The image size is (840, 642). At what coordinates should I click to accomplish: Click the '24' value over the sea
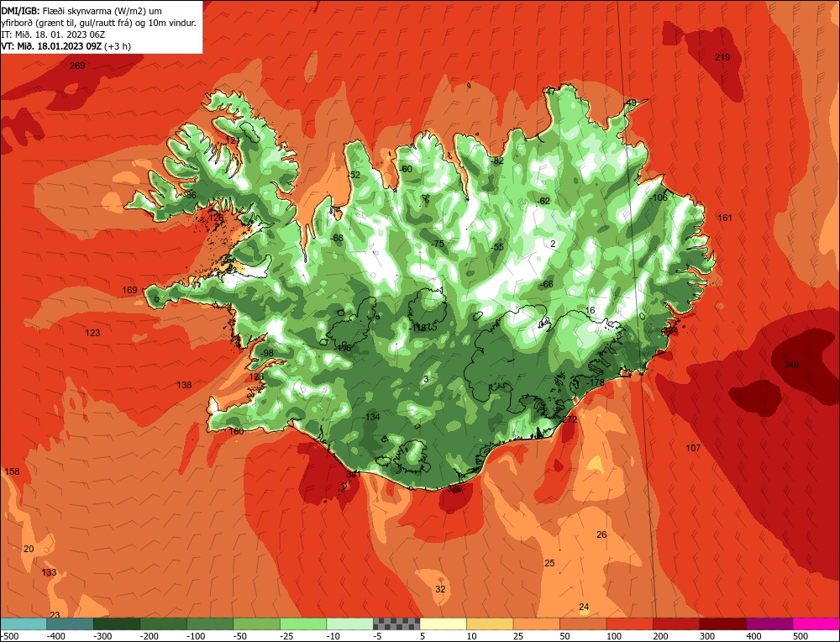tap(584, 607)
